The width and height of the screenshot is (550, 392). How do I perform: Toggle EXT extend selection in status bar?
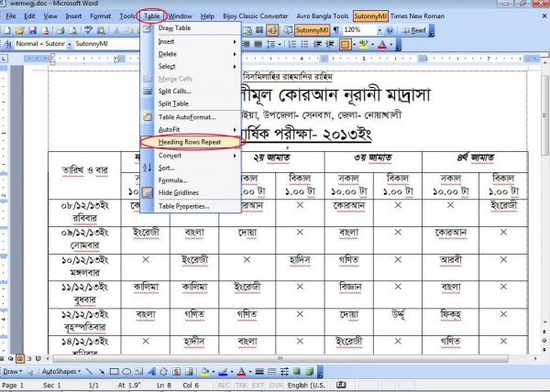click(258, 386)
